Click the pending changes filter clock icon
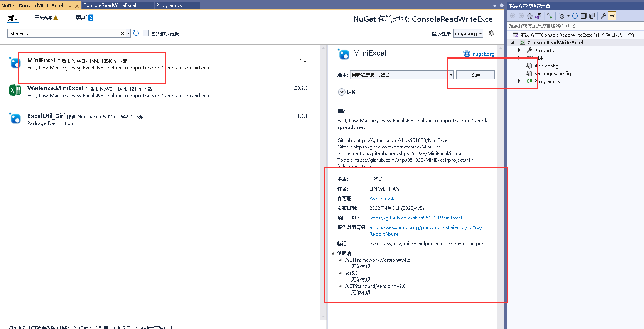644x329 pixels. tap(562, 16)
